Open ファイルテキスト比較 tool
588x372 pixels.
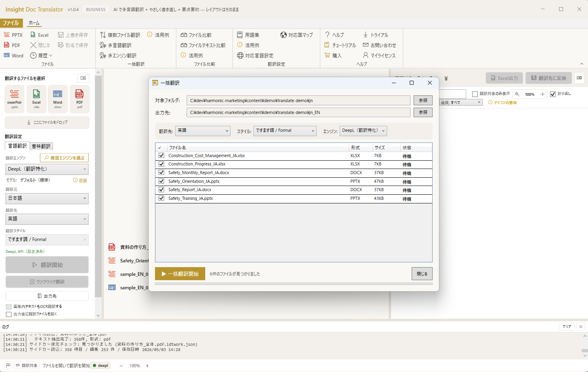click(x=203, y=45)
